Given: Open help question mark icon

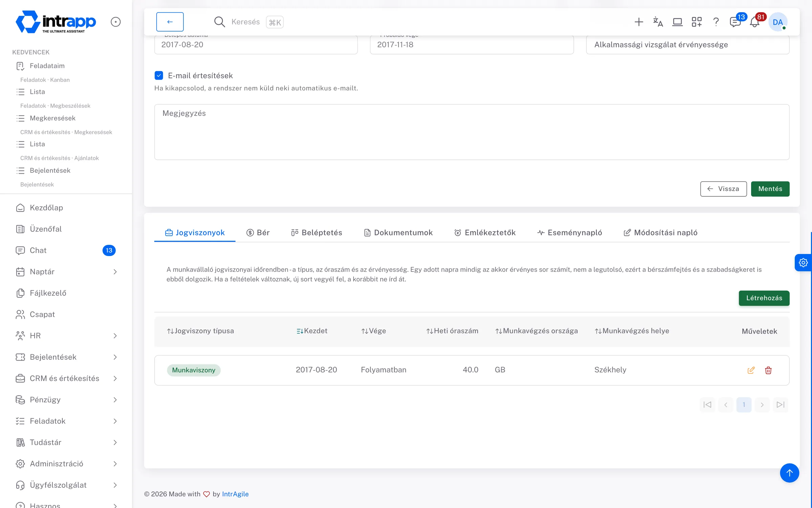Looking at the screenshot, I should click(716, 22).
